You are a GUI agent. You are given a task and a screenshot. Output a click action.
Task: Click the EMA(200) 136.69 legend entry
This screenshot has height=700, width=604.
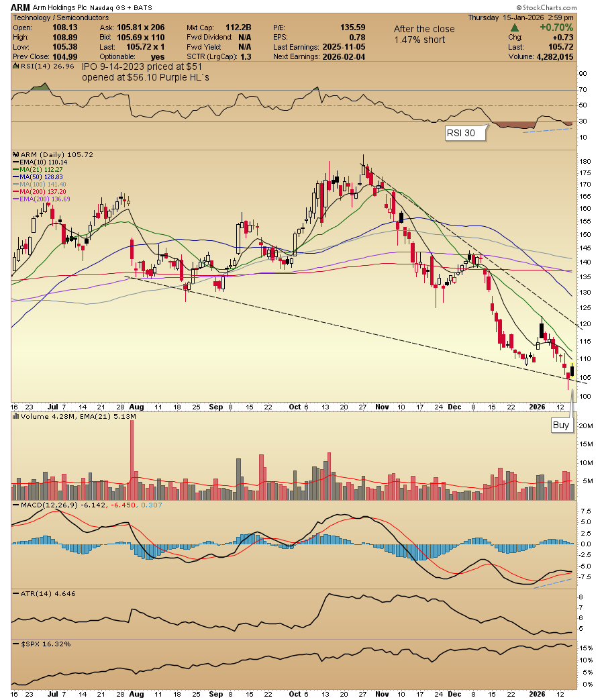[42, 199]
